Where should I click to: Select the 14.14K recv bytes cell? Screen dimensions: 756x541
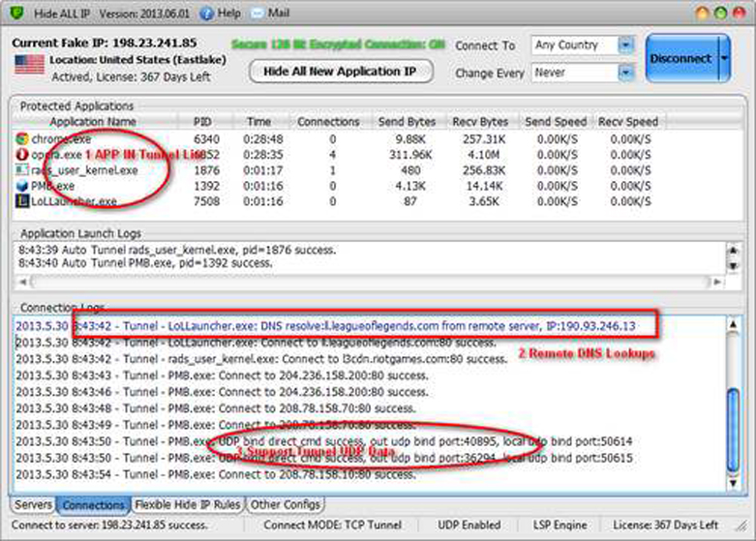pos(485,186)
